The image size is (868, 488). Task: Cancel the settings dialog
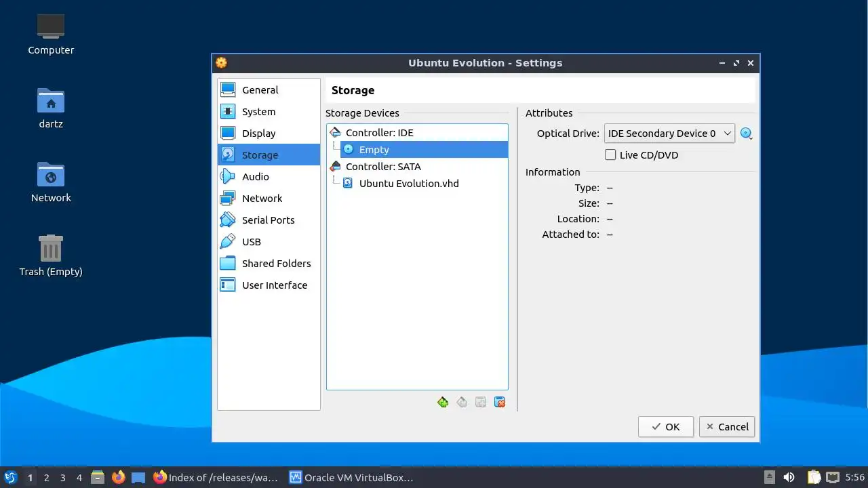(x=728, y=427)
